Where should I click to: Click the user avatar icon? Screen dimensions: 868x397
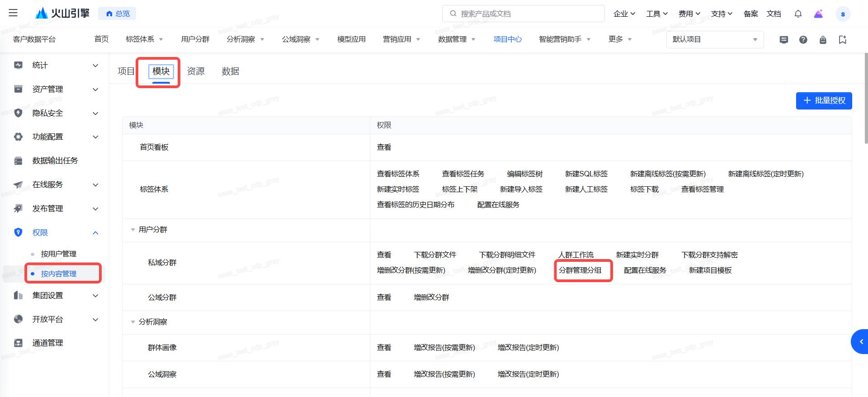click(x=843, y=14)
